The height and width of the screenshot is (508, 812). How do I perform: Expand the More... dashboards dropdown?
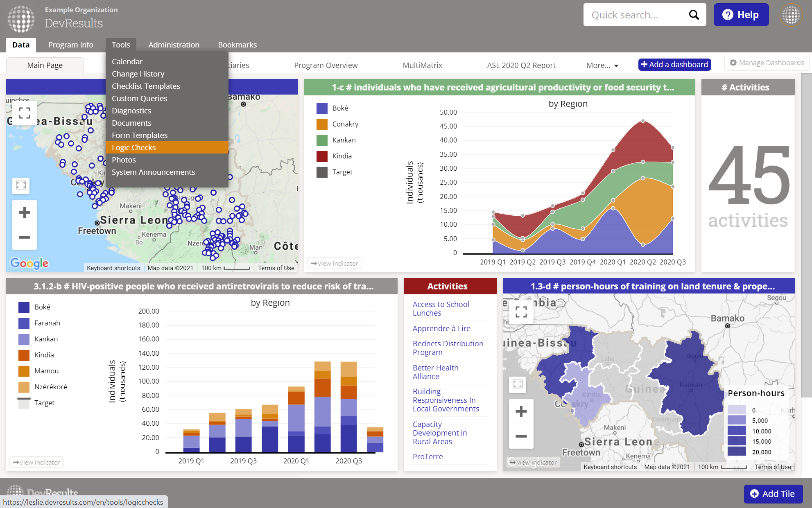[x=602, y=65]
